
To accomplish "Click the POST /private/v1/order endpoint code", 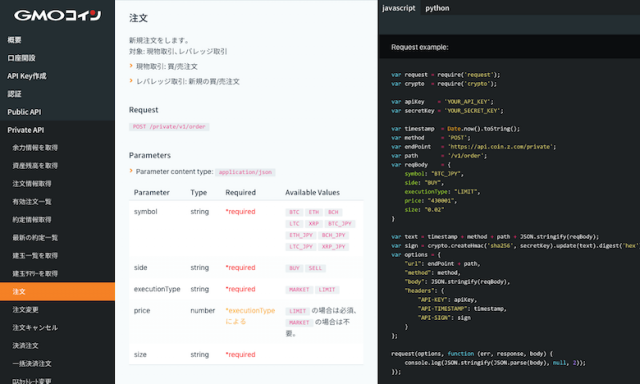I will pos(169,127).
